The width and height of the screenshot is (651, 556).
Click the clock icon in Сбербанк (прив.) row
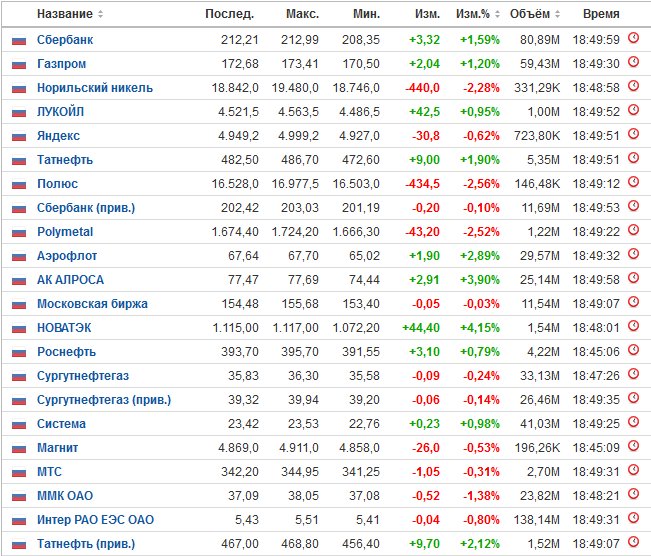[633, 206]
